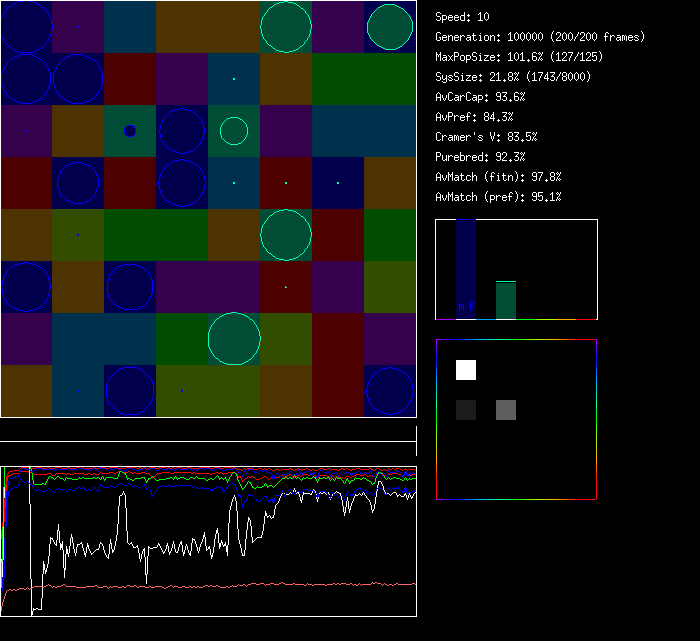Select the large green circle in the seventh grid row
The image size is (700, 641).
(234, 338)
